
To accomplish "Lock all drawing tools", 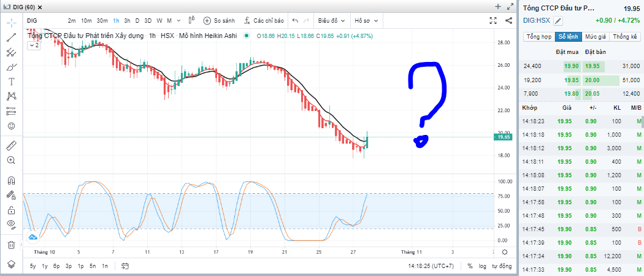I will [12, 210].
